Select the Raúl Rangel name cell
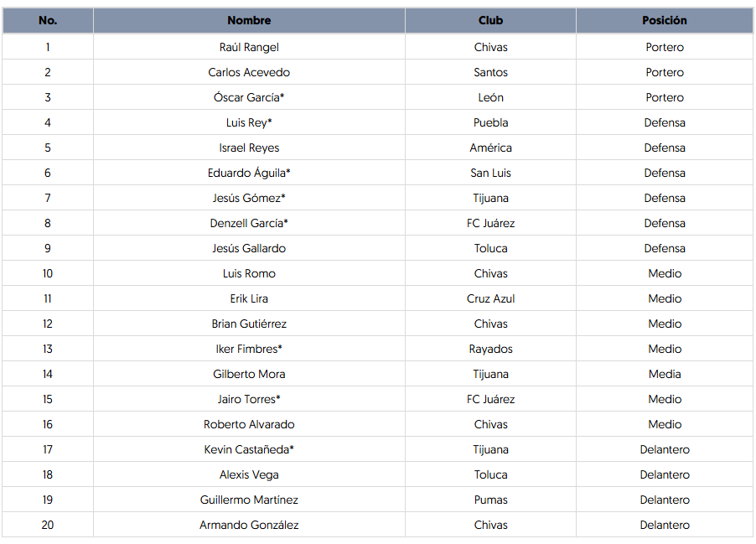 pos(249,47)
